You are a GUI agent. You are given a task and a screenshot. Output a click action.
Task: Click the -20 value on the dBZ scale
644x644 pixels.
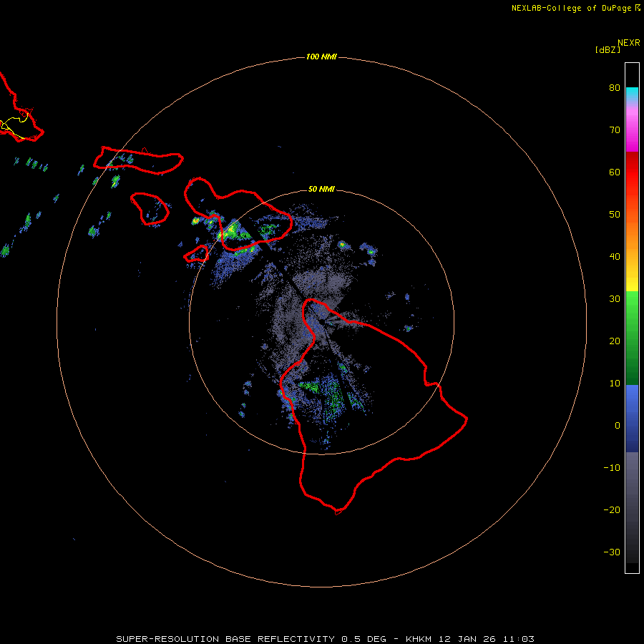coord(612,510)
